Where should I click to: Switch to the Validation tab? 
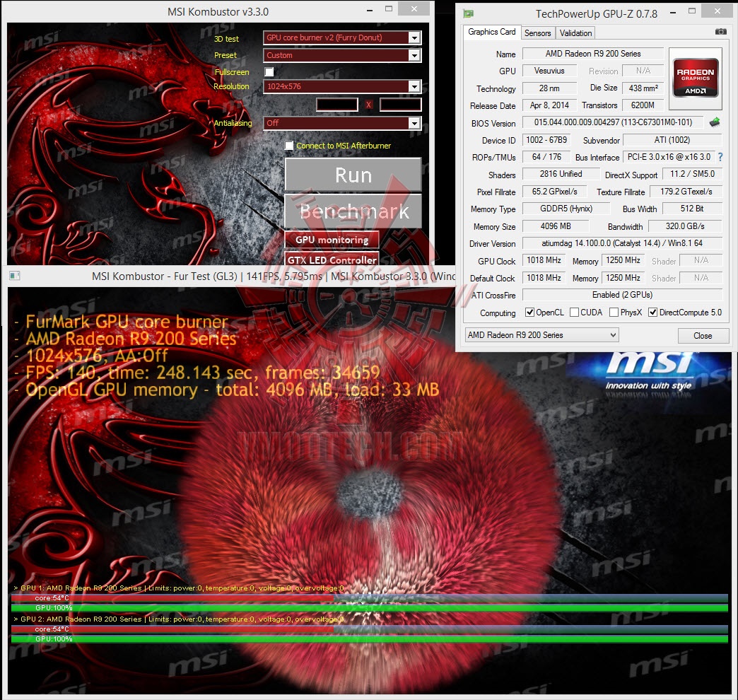[575, 33]
